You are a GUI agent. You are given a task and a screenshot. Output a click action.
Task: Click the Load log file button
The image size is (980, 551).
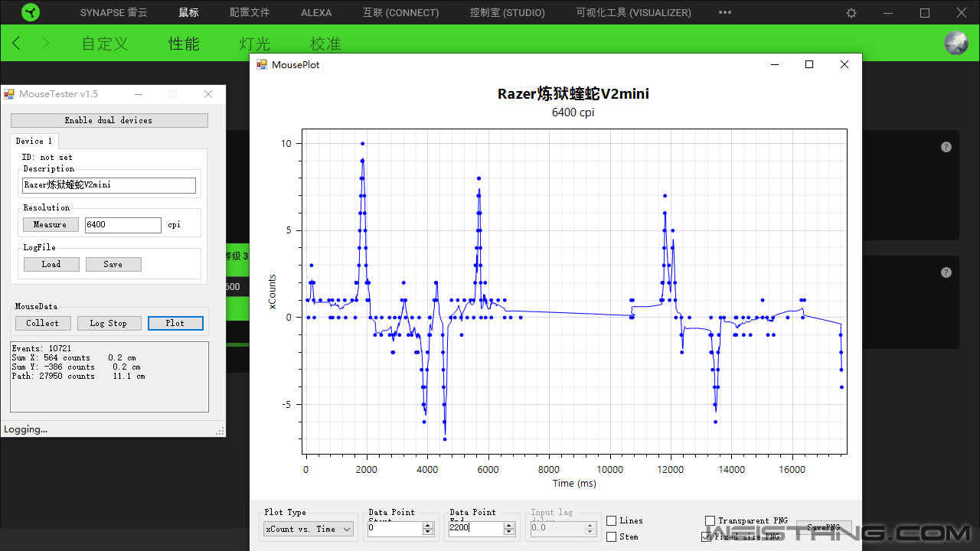tap(51, 264)
